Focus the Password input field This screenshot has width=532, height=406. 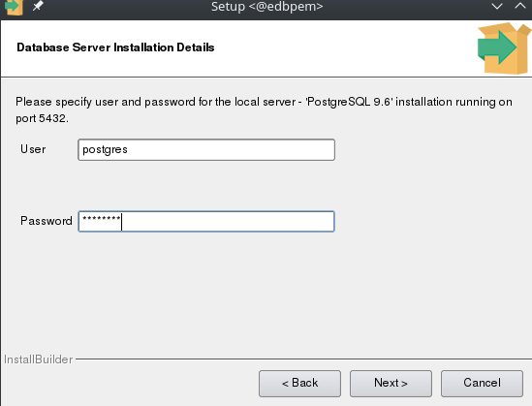tap(206, 222)
